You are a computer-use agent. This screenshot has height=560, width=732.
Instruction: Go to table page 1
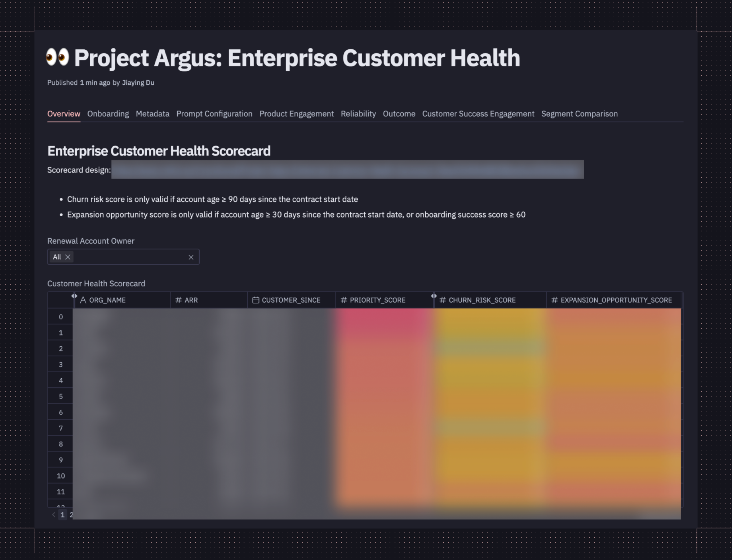62,515
